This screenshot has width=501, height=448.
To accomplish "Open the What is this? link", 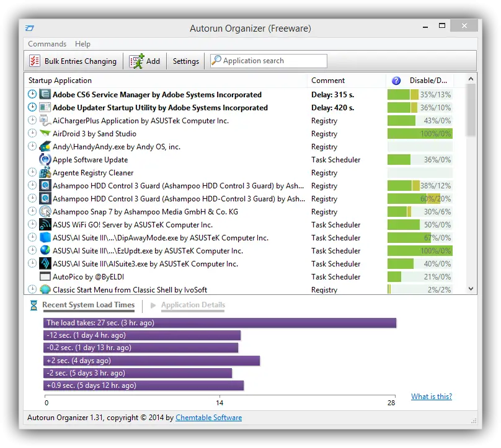I will (432, 397).
